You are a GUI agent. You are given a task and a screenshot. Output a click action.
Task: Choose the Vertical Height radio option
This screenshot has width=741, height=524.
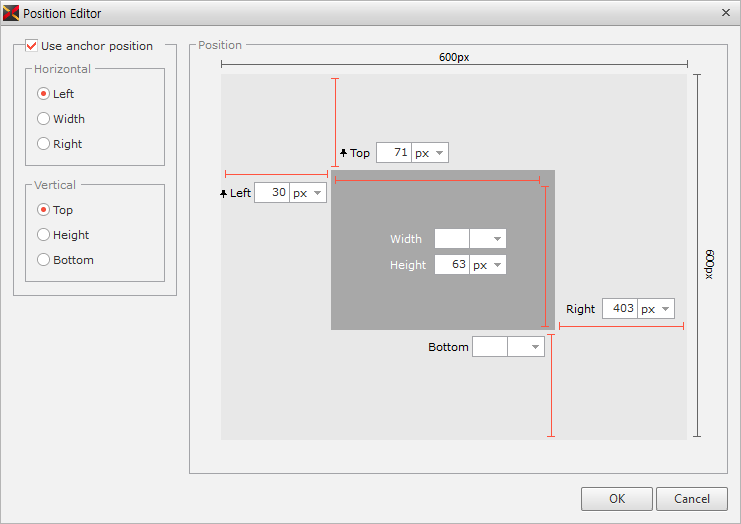coord(43,235)
